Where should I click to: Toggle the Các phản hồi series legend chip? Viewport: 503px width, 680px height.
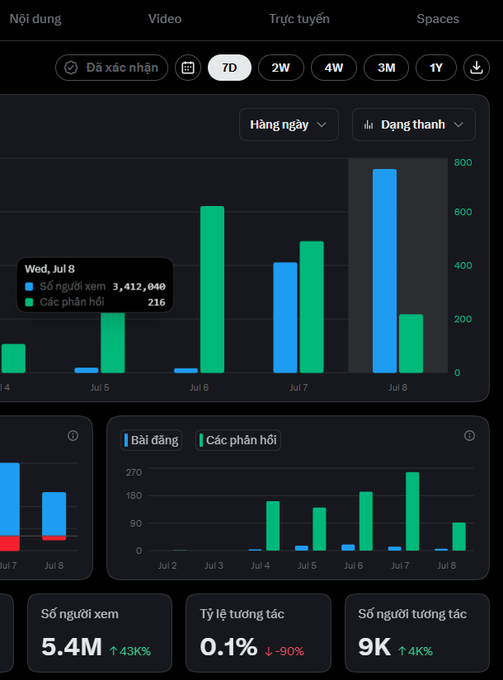pos(238,440)
